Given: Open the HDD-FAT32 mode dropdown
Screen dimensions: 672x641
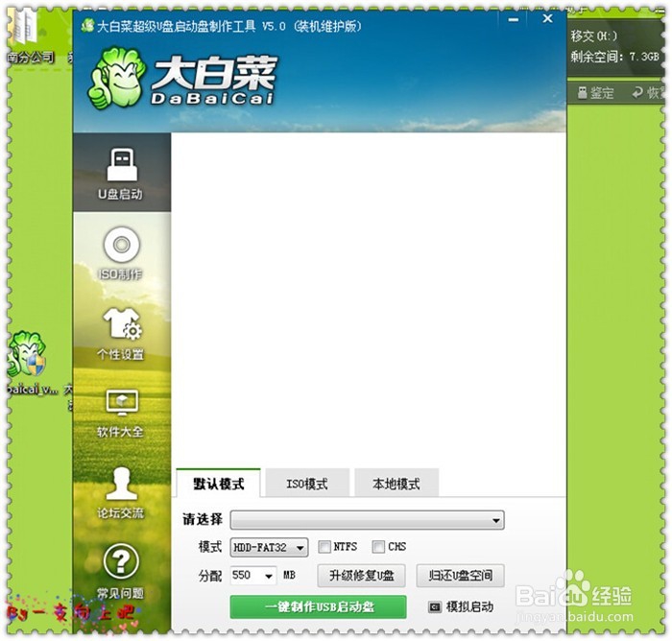Looking at the screenshot, I should click(x=269, y=548).
